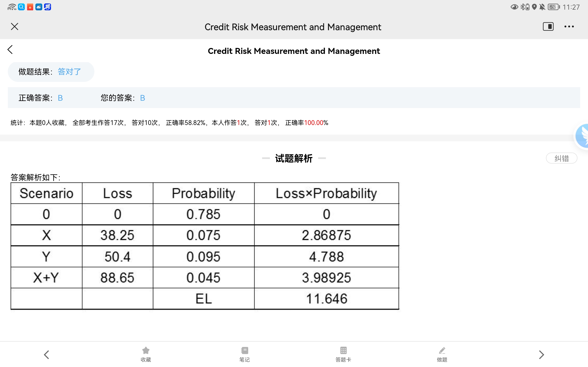Close the page with the X icon
Image resolution: width=588 pixels, height=367 pixels.
click(14, 26)
